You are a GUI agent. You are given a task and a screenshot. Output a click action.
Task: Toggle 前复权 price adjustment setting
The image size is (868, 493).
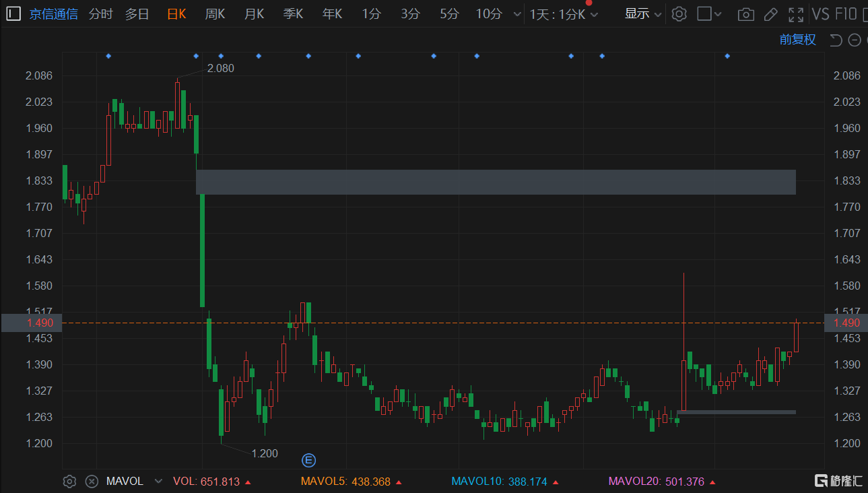click(x=798, y=40)
